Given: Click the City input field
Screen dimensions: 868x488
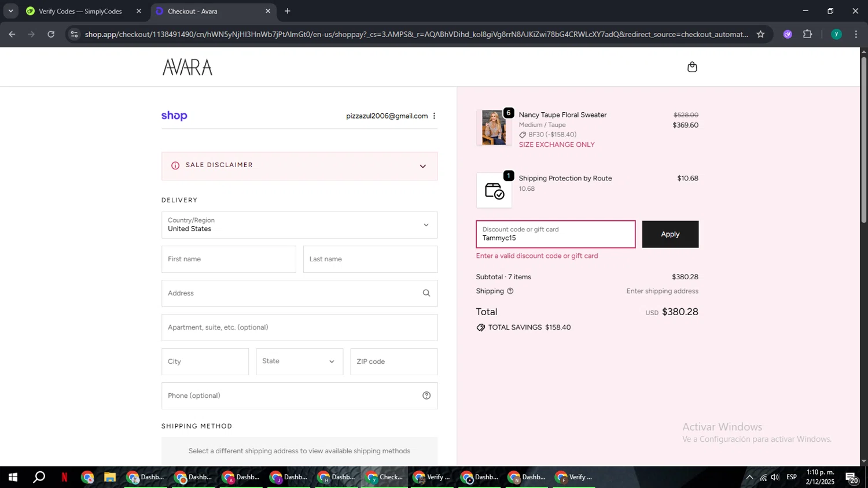Looking at the screenshot, I should pos(205,361).
